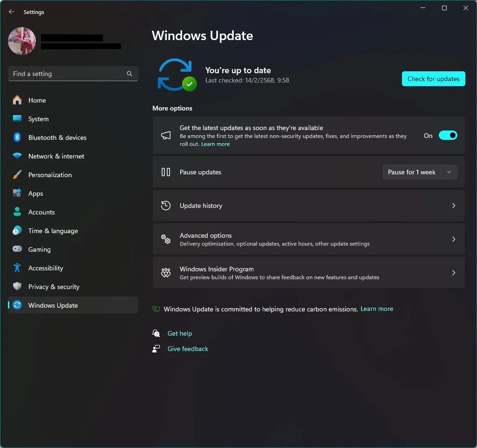Minimize the Settings window
Image resolution: width=477 pixels, height=448 pixels.
coord(423,8)
